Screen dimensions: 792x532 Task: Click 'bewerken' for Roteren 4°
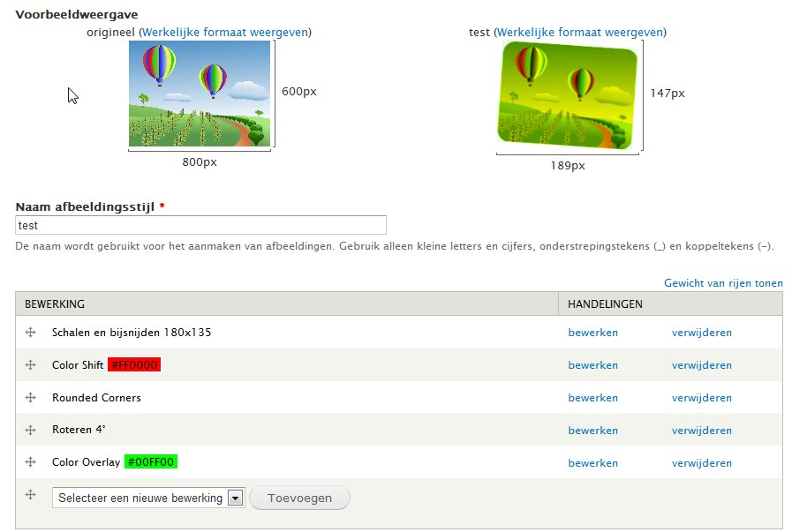tap(592, 431)
